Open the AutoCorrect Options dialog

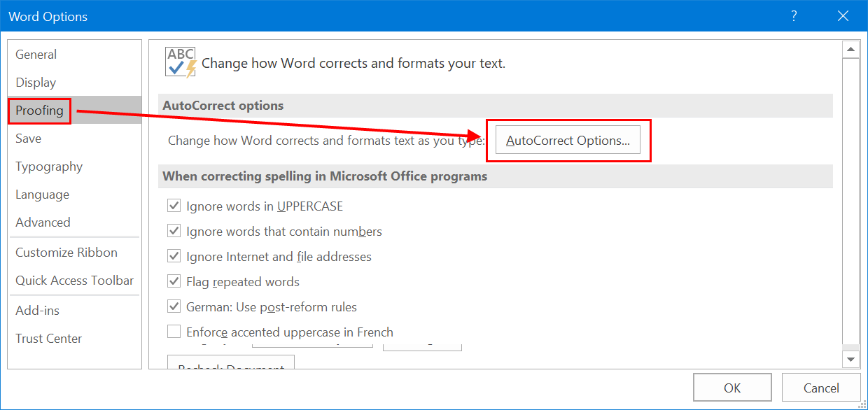pos(568,141)
